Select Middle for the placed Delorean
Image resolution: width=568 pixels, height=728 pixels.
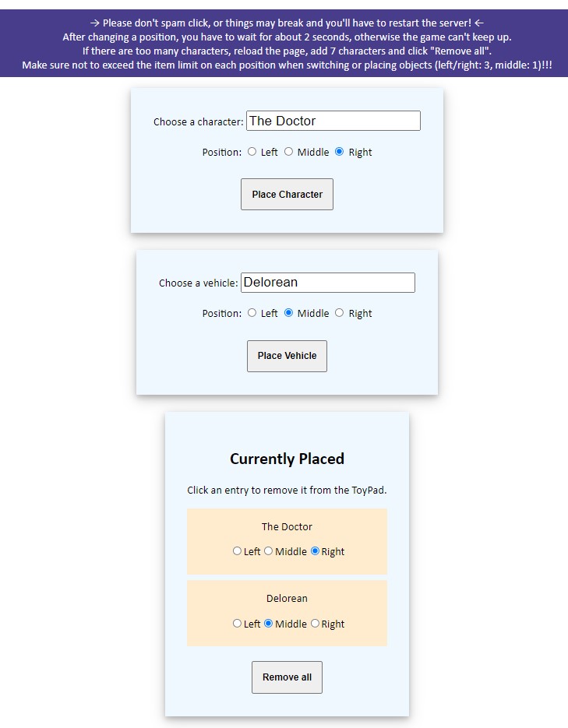click(x=268, y=624)
